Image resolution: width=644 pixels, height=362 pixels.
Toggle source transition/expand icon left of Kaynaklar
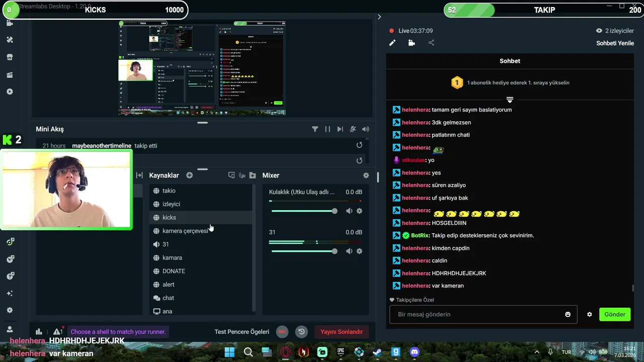(139, 175)
